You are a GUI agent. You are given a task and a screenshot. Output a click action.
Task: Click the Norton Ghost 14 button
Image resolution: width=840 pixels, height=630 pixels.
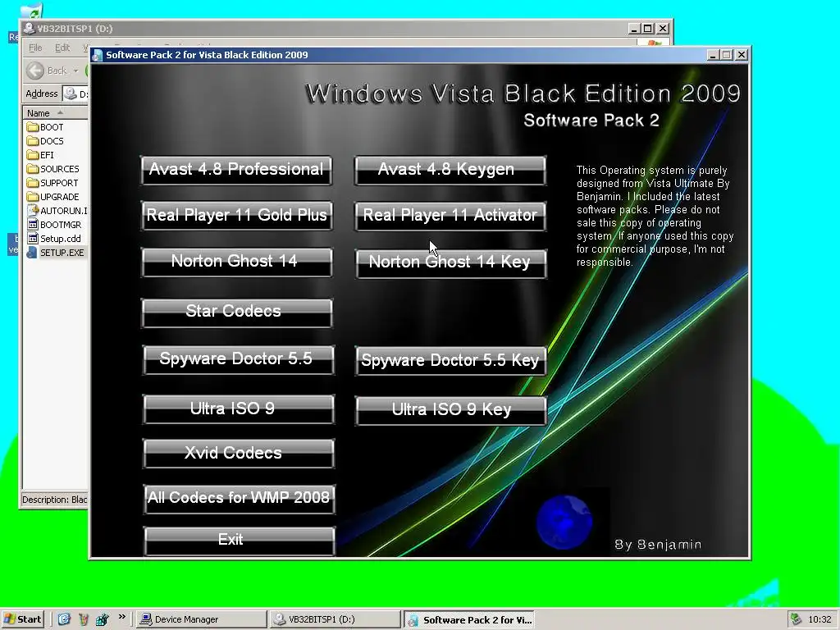pos(237,262)
